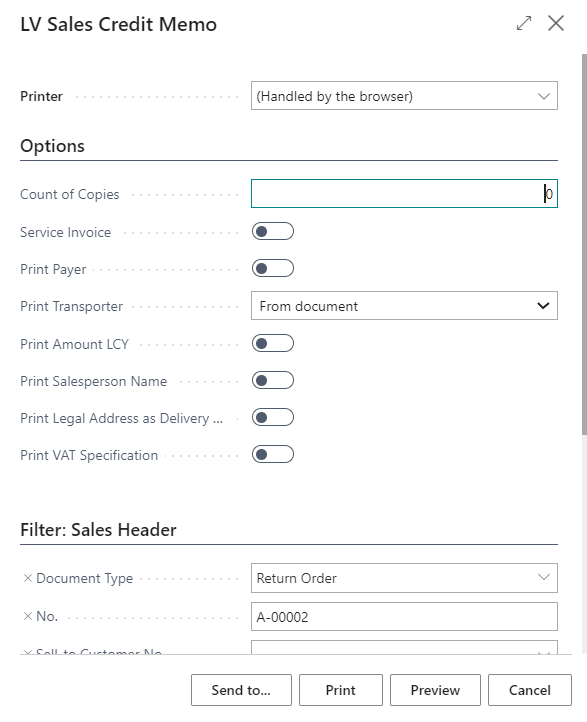
Task: Switch on Print VAT Specification
Action: click(x=273, y=454)
